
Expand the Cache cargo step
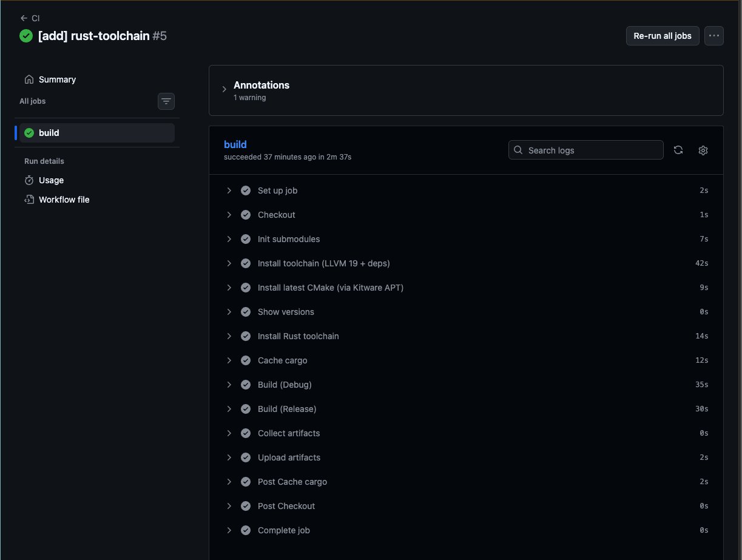(229, 360)
